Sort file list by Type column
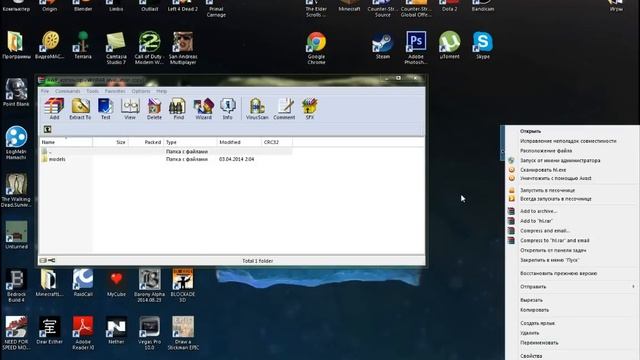Viewport: 640px width, 360px height. point(190,142)
